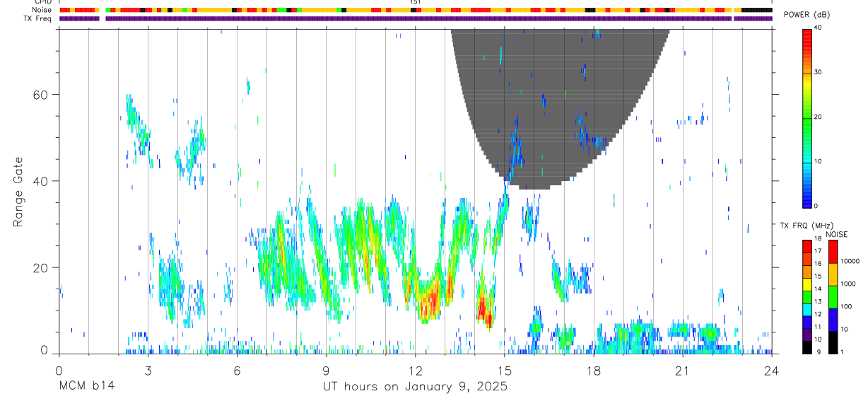Screen dimensions: 868x401
Task: Click the "100" label on the NOISE legend
Action: coord(847,306)
